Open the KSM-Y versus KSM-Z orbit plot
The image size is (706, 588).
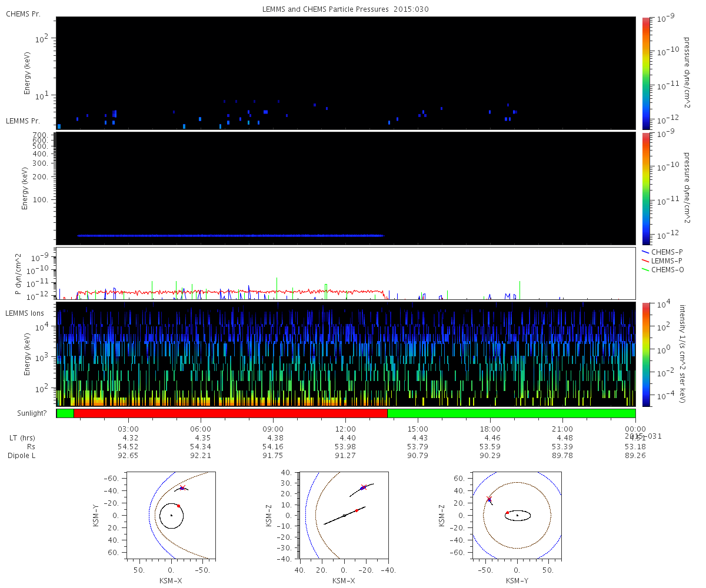(517, 514)
